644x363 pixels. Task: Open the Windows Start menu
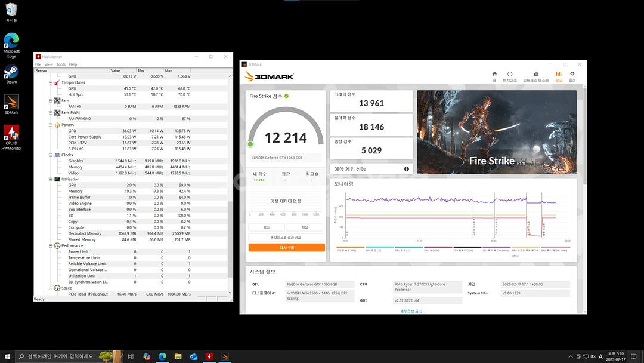coord(7,356)
